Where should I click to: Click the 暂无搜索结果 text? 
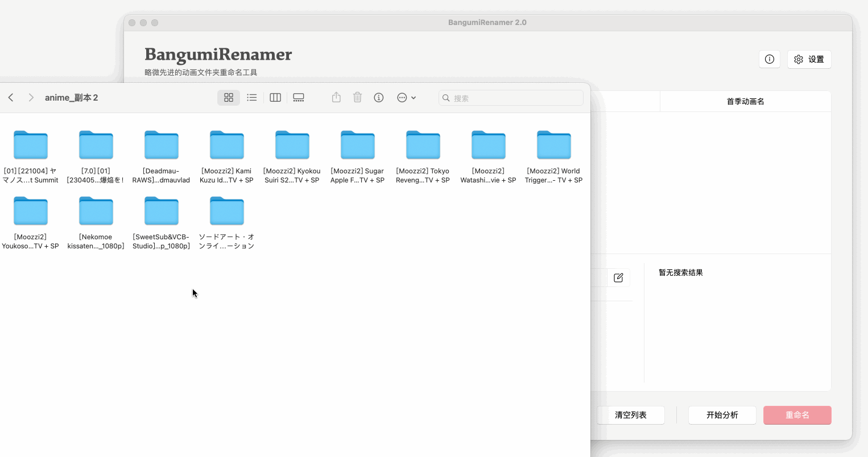coord(681,273)
